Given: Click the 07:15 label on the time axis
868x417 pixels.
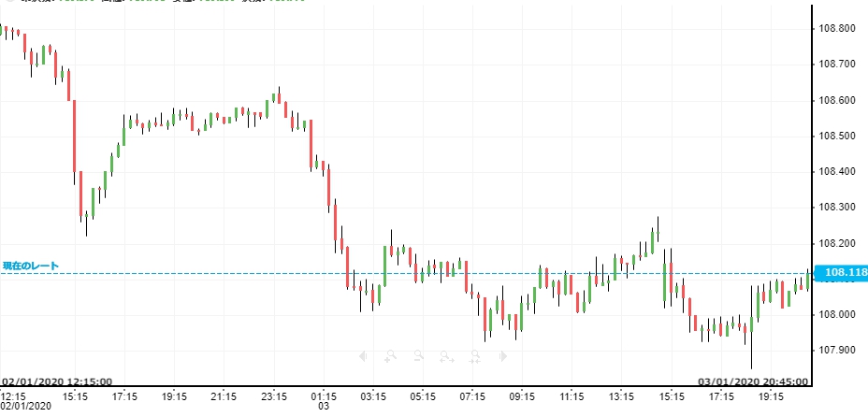Looking at the screenshot, I should pyautogui.click(x=473, y=396).
